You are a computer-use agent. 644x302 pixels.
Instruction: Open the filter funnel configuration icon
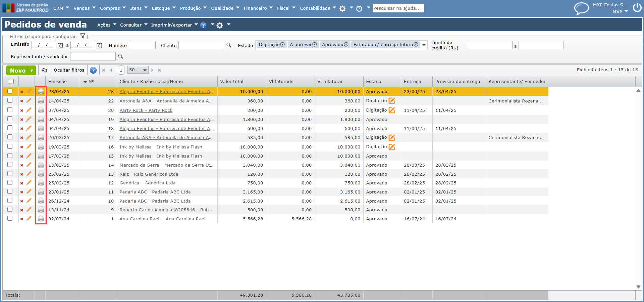tap(83, 36)
